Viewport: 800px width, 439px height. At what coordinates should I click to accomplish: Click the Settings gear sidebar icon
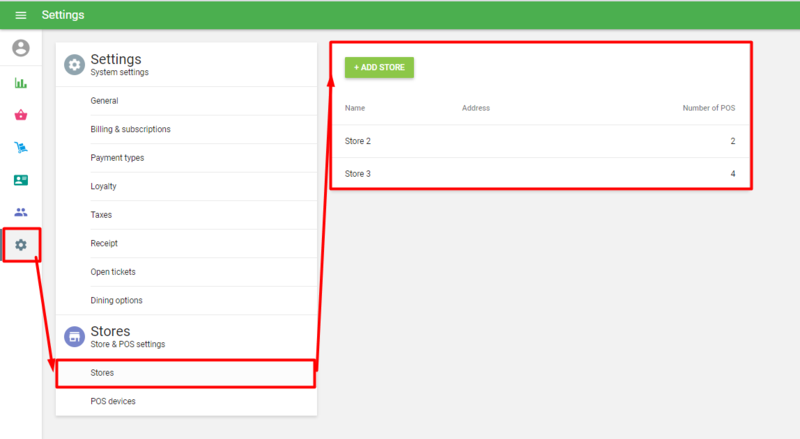(x=21, y=245)
